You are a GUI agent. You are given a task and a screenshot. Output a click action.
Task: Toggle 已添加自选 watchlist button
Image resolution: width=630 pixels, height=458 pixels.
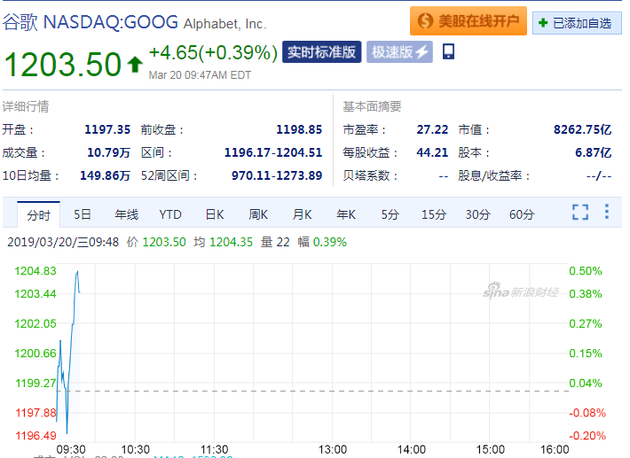click(577, 23)
